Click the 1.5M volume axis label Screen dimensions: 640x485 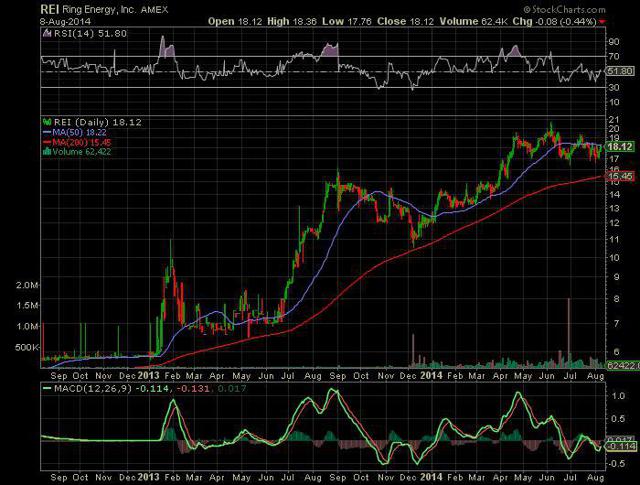[27, 305]
